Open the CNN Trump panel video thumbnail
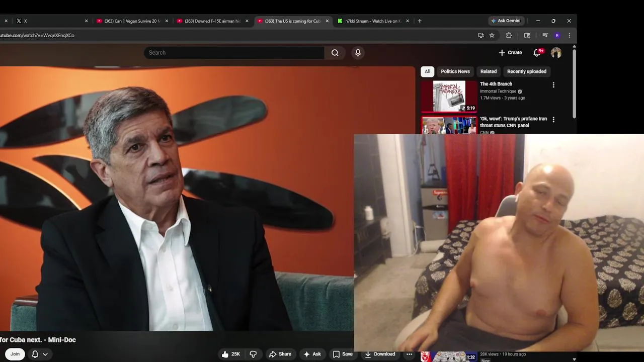Image resolution: width=644 pixels, height=362 pixels. pyautogui.click(x=449, y=126)
